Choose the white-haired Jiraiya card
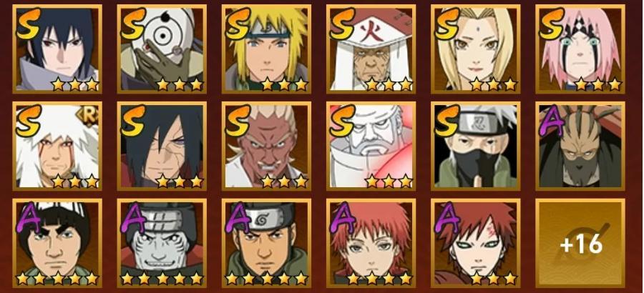Viewport: 644px width, 293px height. coord(57,146)
